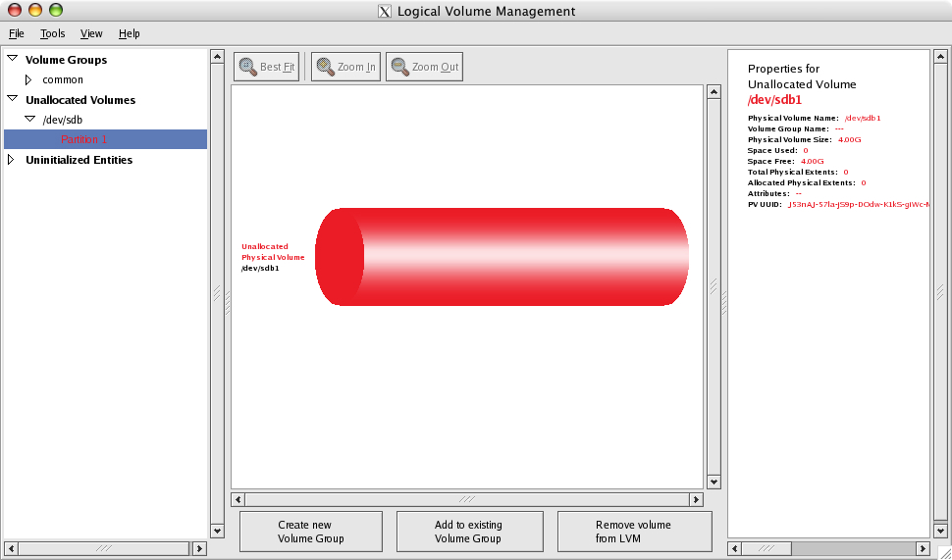Open the File menu
Image resolution: width=952 pixels, height=560 pixels.
coord(16,33)
